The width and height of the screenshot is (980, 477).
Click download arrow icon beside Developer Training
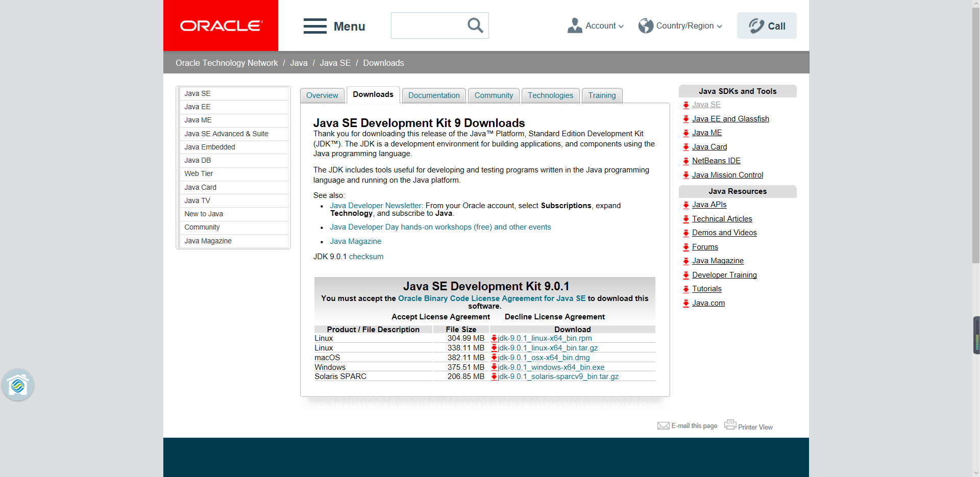coord(686,275)
